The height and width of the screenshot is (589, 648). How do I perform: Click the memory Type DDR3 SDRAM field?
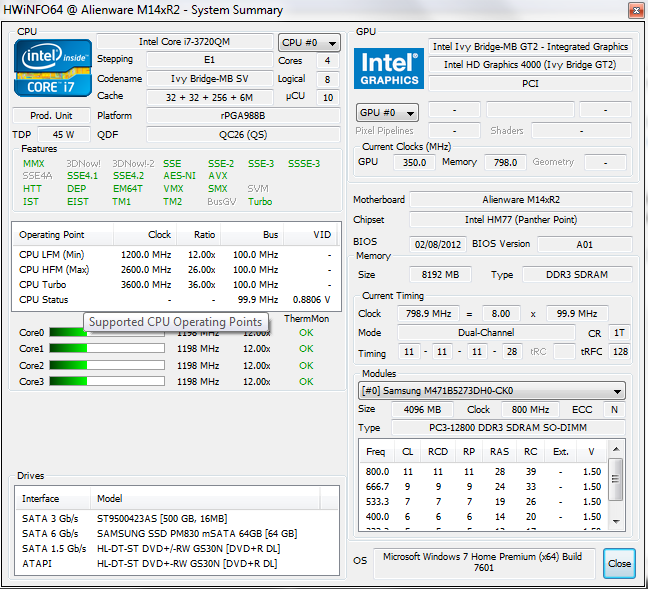pos(577,274)
